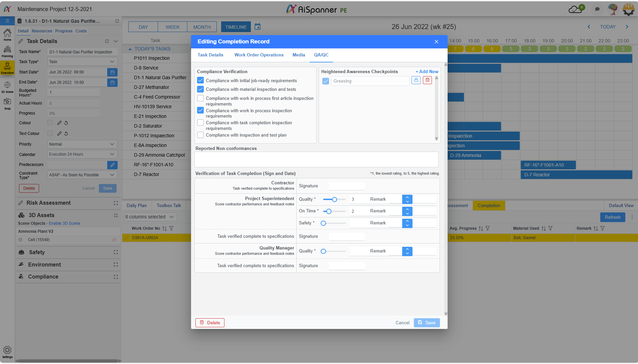
Task: Click the + Add New checkpoint link
Action: [x=427, y=72]
